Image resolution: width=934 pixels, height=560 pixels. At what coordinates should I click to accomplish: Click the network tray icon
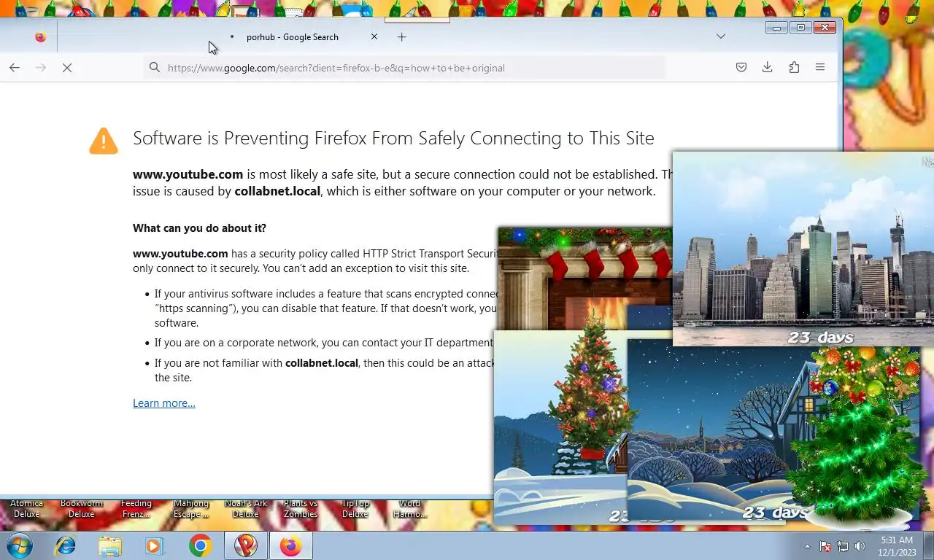843,546
